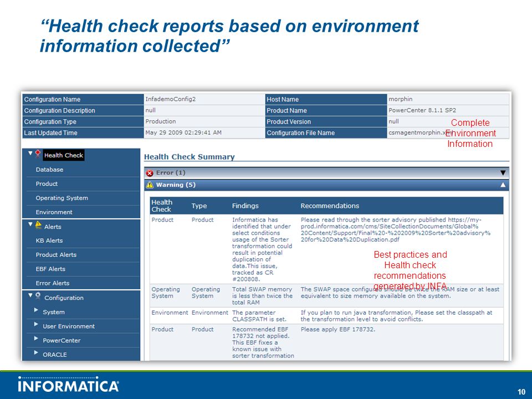Collapse the Warning (5) panel arrow
This screenshot has height=399, width=532.
coord(503,185)
